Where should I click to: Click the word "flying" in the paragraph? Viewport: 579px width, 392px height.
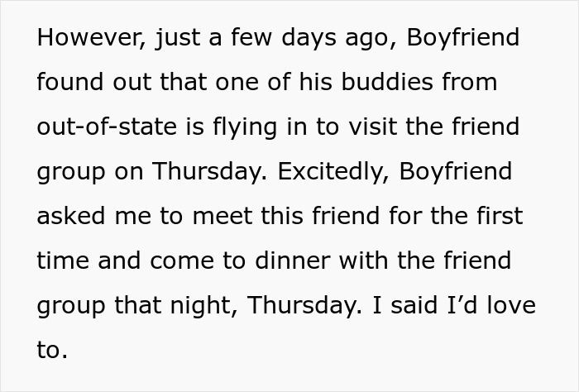(x=245, y=127)
